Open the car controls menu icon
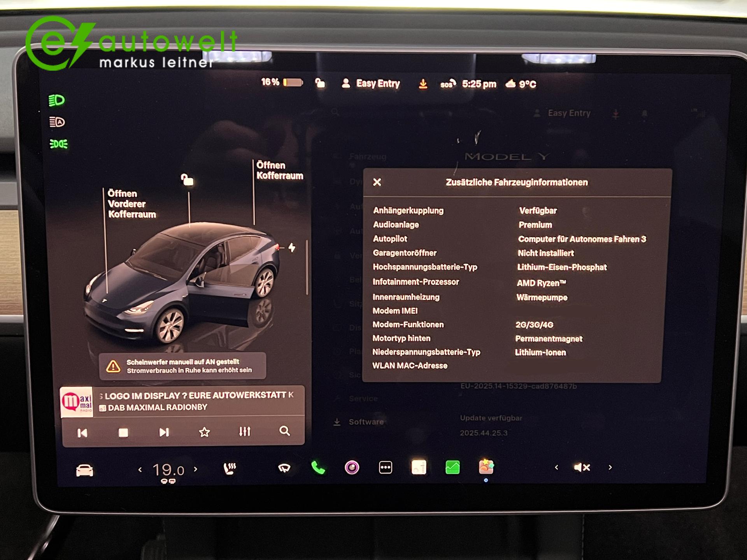Viewport: 747px width, 560px height. 84,470
